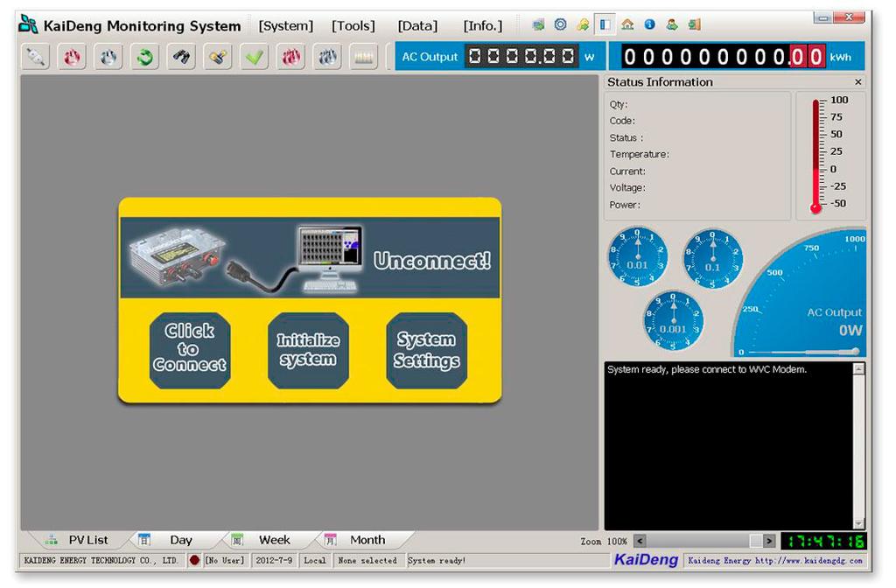Click the single grey power button icon
The height and width of the screenshot is (588, 896).
[108, 57]
